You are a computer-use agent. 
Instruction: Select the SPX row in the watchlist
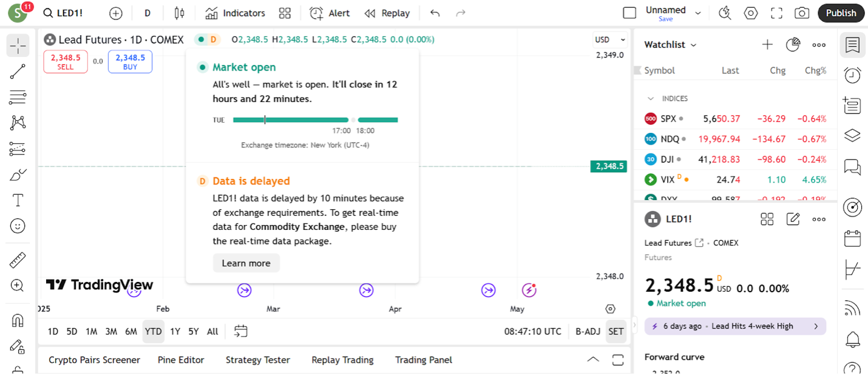(x=735, y=119)
